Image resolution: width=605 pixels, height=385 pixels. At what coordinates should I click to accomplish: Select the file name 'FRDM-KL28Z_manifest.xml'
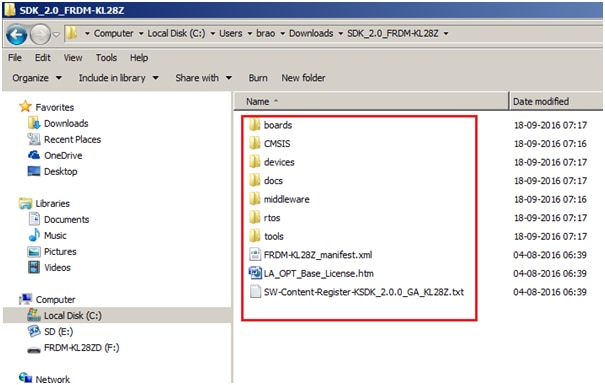tap(318, 255)
